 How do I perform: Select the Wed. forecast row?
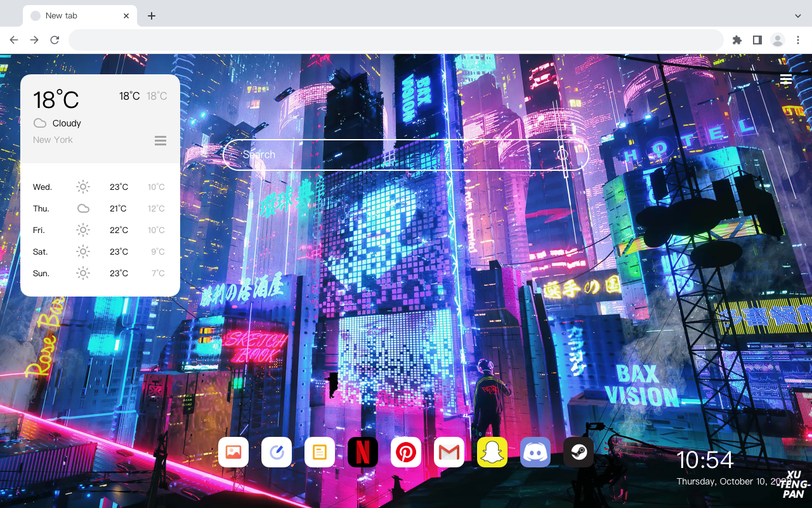point(100,187)
